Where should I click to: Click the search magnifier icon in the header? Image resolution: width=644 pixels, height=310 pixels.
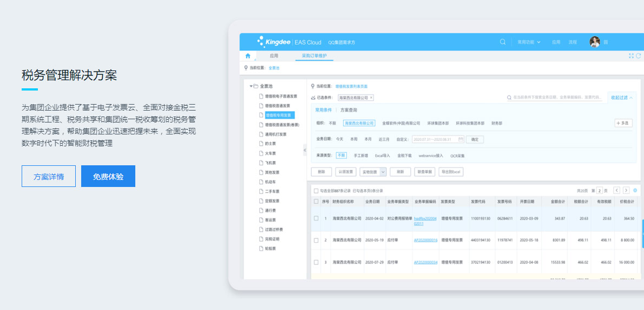[503, 42]
